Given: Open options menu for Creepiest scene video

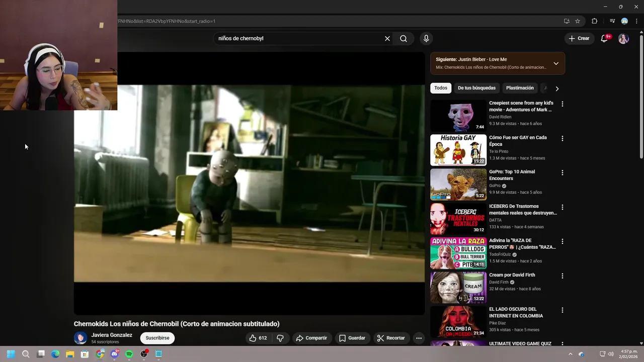Looking at the screenshot, I should click(562, 104).
